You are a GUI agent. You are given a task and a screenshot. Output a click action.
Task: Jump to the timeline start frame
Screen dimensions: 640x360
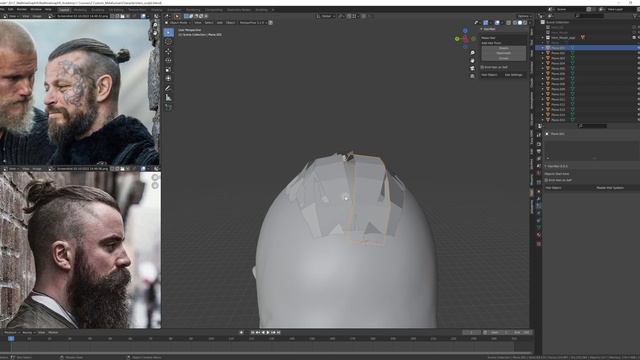tap(253, 332)
